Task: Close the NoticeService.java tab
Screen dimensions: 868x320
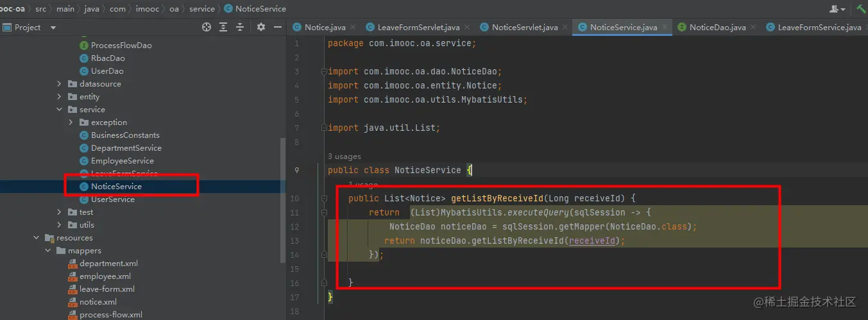Action: pos(665,28)
